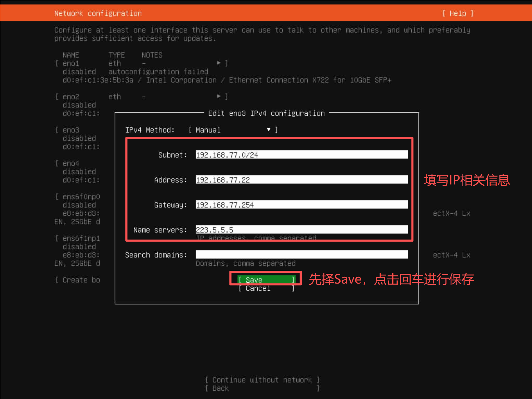
Task: Click the Address input field
Action: [x=301, y=180]
